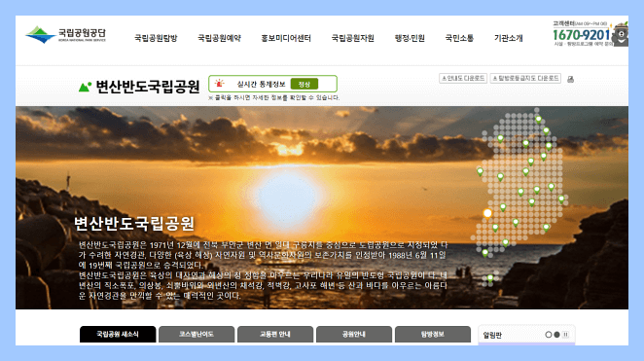The image size is (644, 361).
Task: Click the green mountain icon beside the park title
Action: [85, 87]
